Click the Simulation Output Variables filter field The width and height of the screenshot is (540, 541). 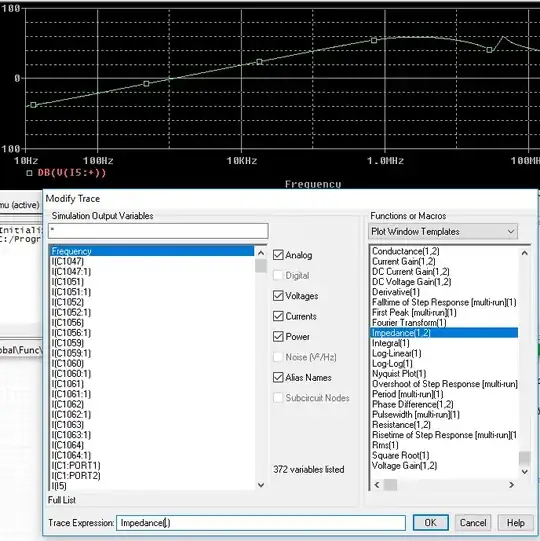coord(158,230)
